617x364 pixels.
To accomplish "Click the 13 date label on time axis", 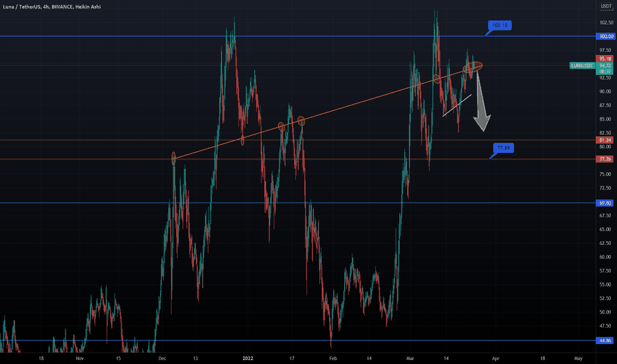I will coord(195,358).
